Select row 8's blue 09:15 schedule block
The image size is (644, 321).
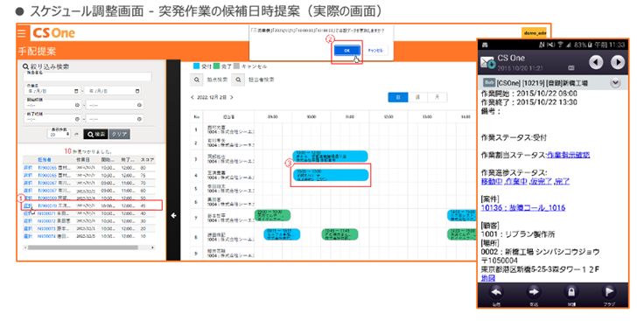(x=282, y=234)
